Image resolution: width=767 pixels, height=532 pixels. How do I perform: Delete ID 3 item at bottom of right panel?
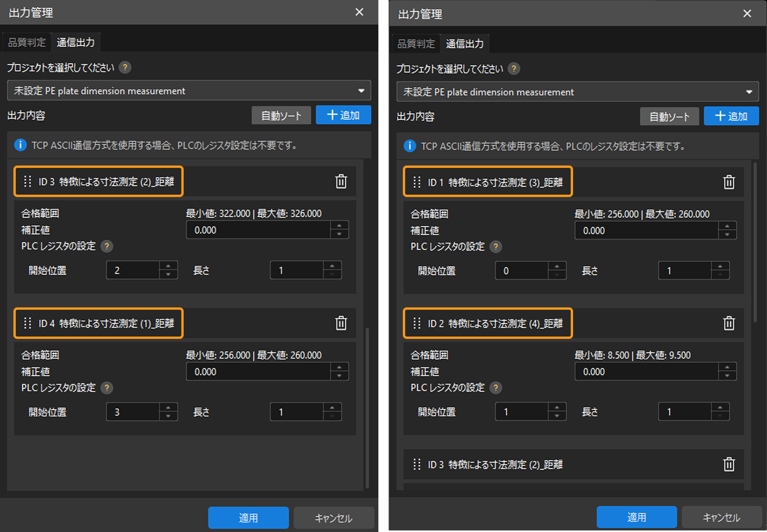point(729,465)
